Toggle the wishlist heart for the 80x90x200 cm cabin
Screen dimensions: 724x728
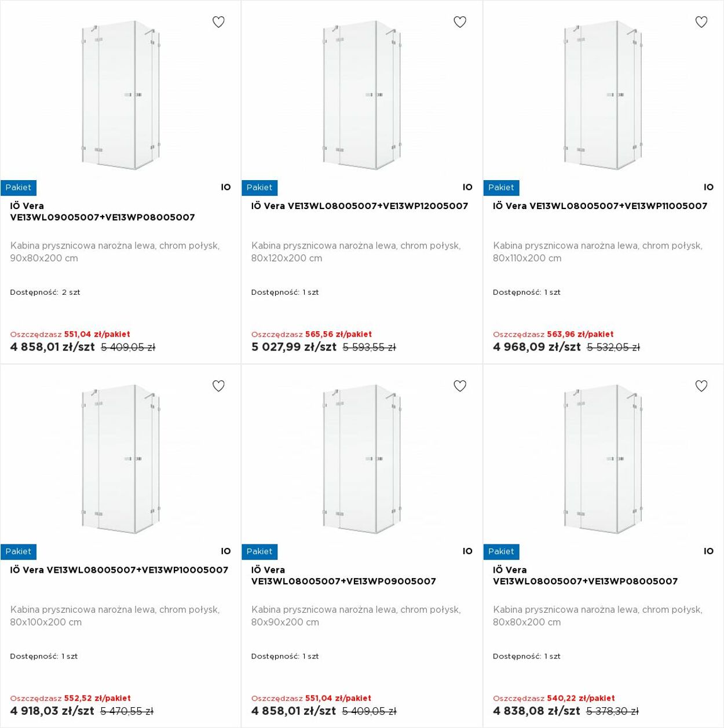[460, 386]
